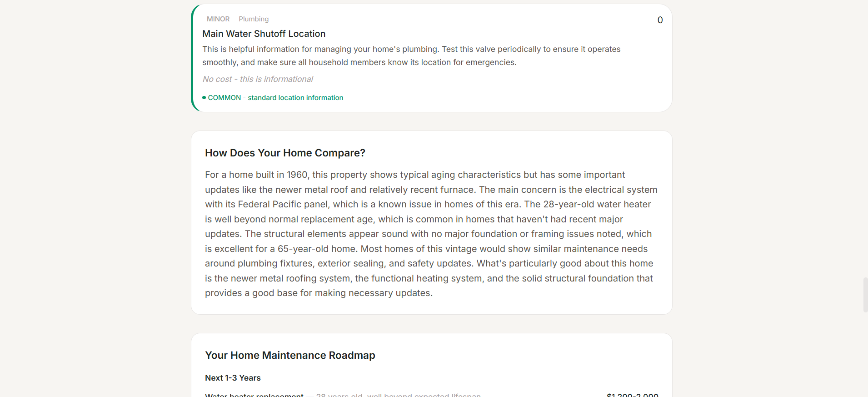Viewport: 868px width, 397px height.
Task: Click the 0 counter on the shutoff card
Action: [660, 20]
